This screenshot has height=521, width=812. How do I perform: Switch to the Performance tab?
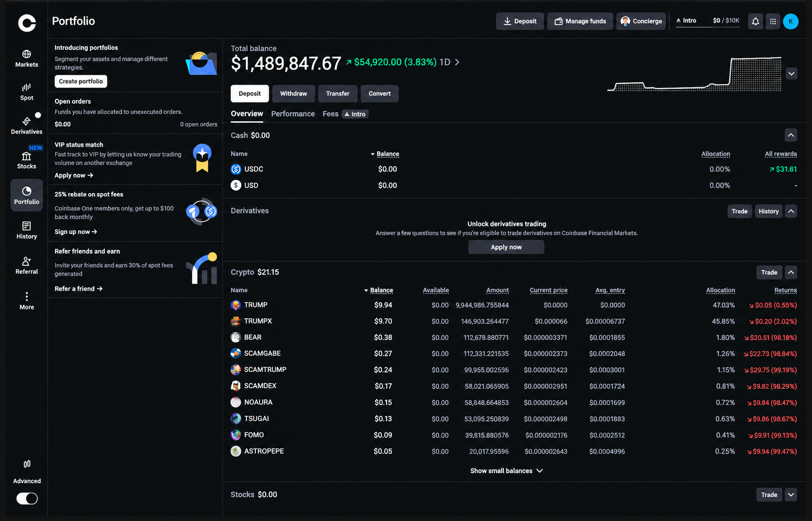click(x=293, y=114)
